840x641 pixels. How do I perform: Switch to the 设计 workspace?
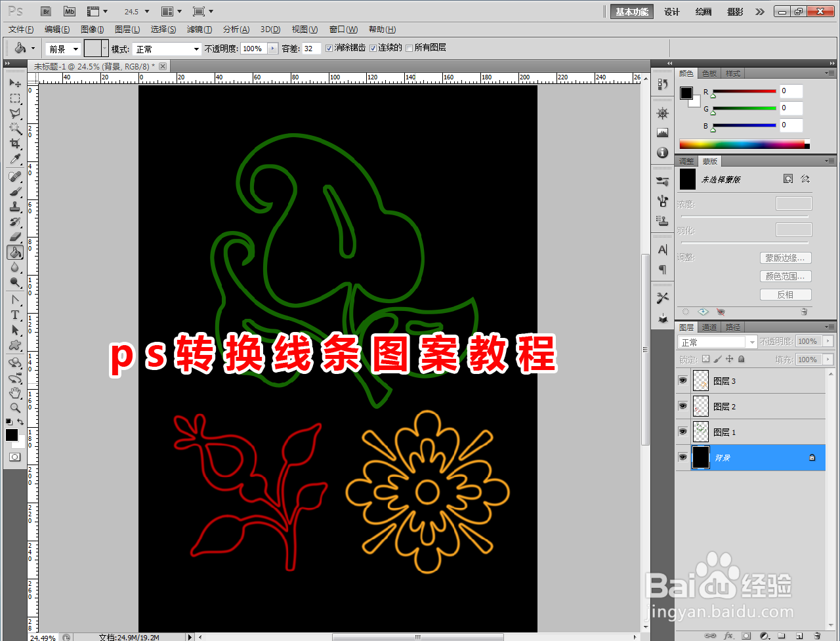pyautogui.click(x=672, y=12)
